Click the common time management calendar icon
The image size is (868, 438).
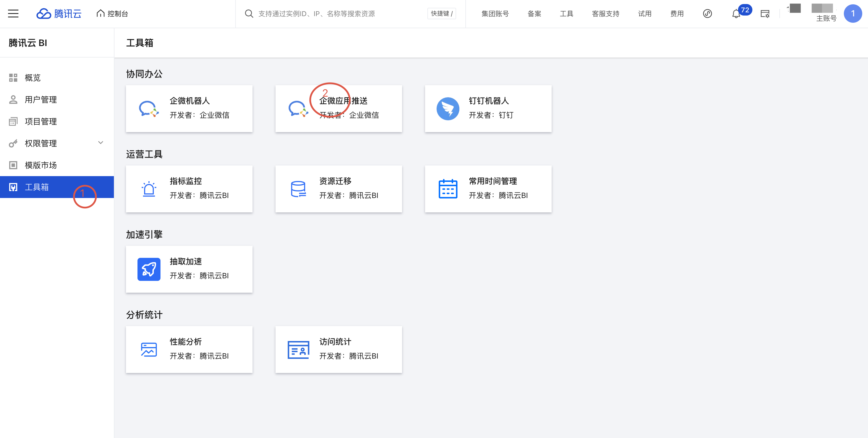(x=448, y=189)
